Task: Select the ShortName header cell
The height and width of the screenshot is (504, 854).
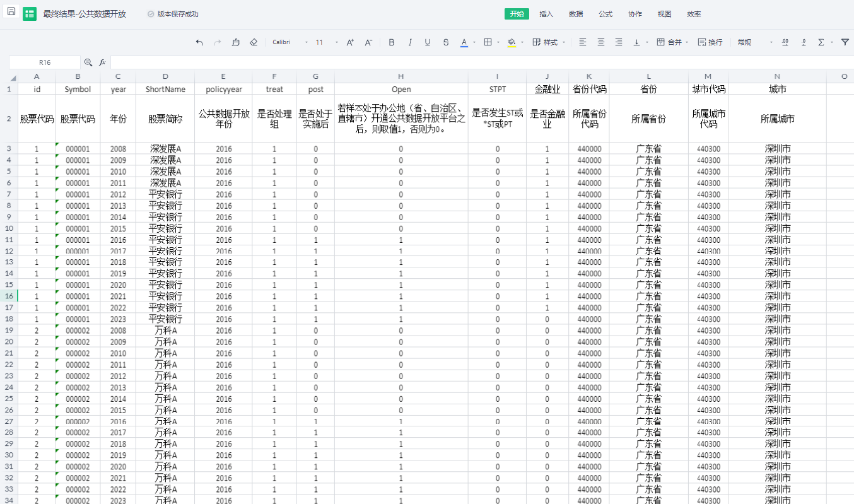Action: [x=165, y=89]
